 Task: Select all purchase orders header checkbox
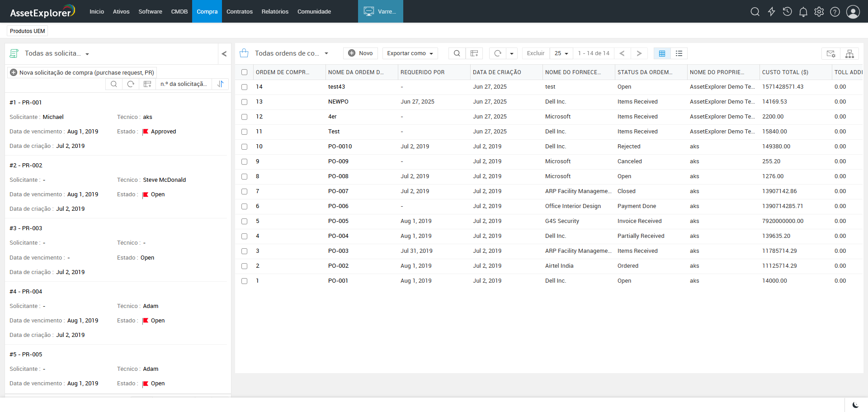pos(245,72)
